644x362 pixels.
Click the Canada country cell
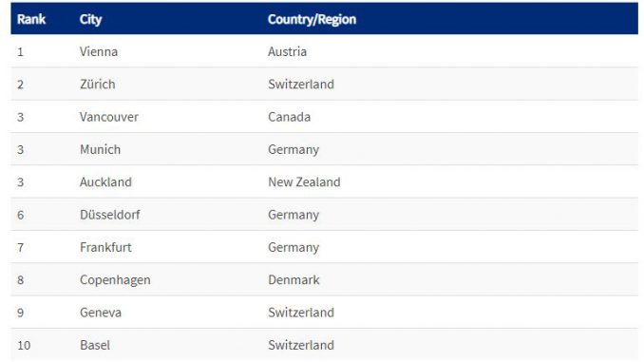click(x=289, y=117)
